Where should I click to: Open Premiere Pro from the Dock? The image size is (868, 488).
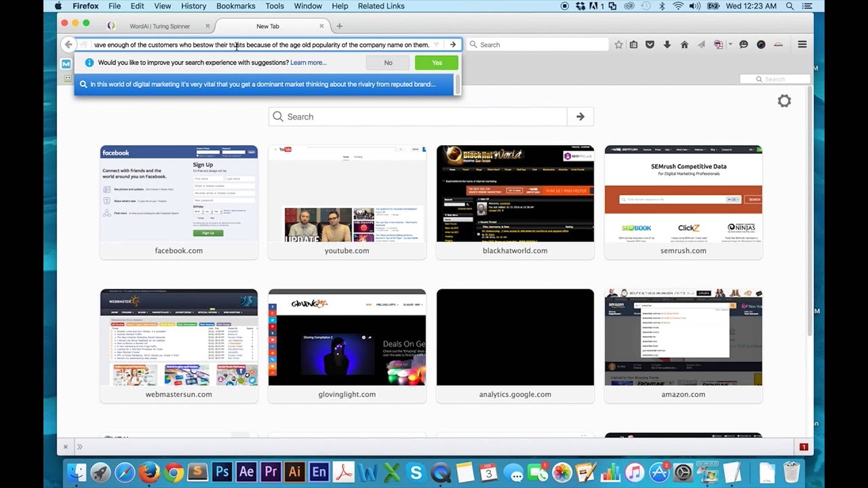click(x=271, y=472)
